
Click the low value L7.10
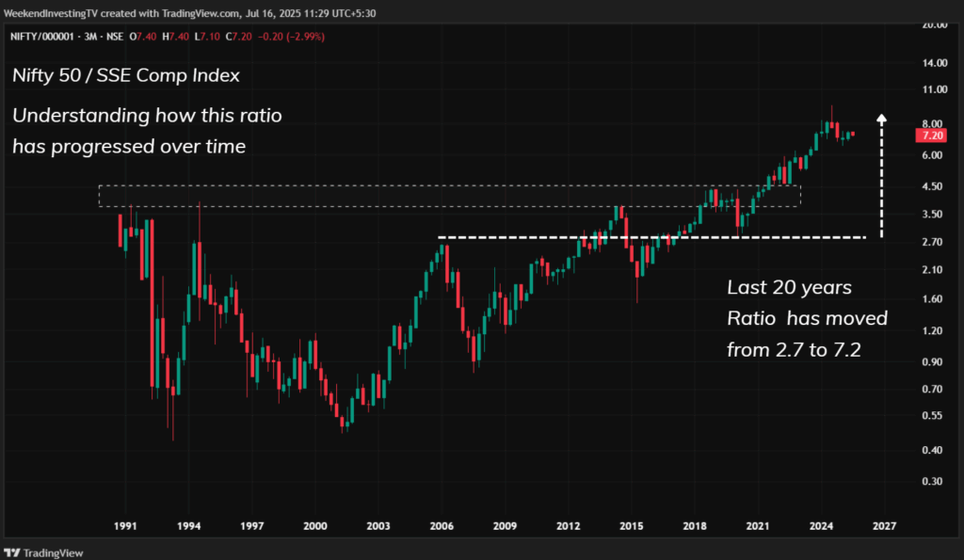[207, 37]
